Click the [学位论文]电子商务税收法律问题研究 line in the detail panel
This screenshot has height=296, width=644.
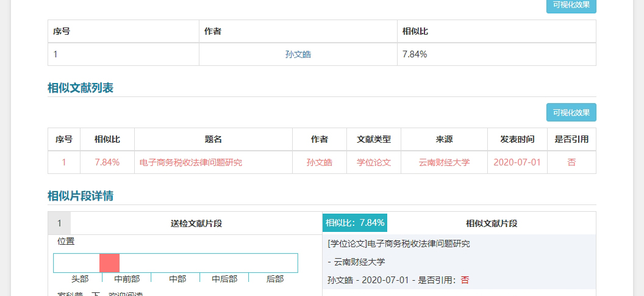(399, 244)
